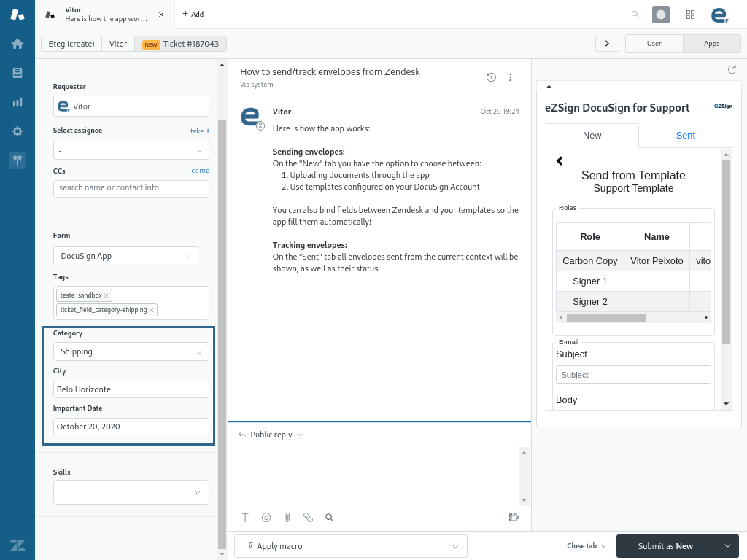
Task: Click the attach file paperclip icon
Action: click(x=287, y=517)
